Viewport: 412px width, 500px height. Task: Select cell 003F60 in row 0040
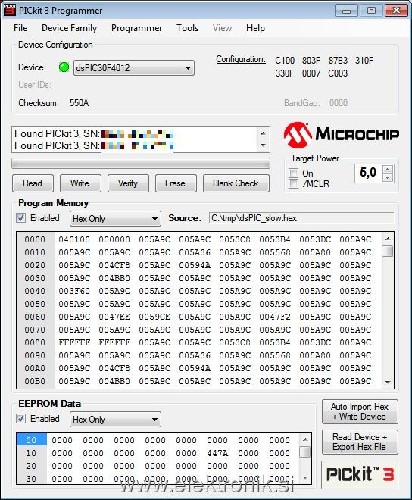tap(74, 291)
